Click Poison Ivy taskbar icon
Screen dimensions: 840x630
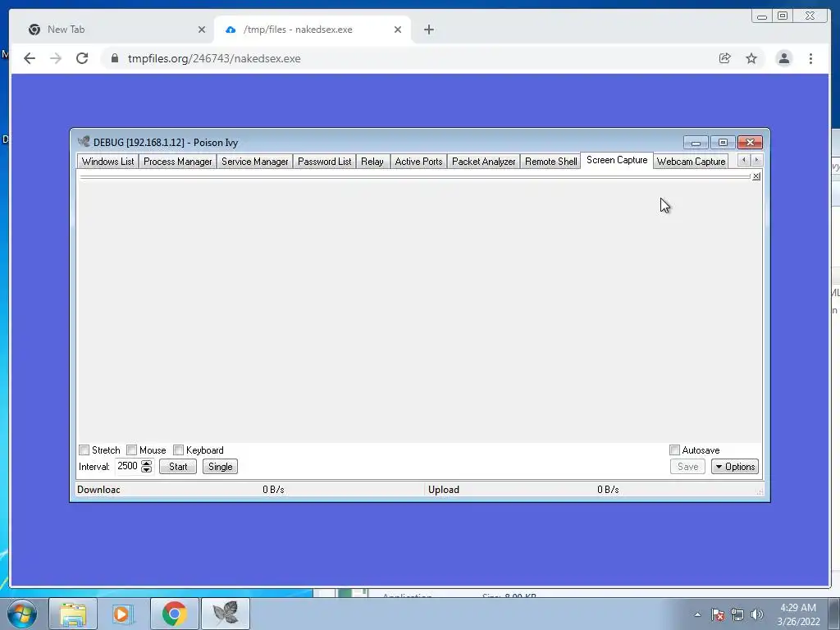coord(226,614)
